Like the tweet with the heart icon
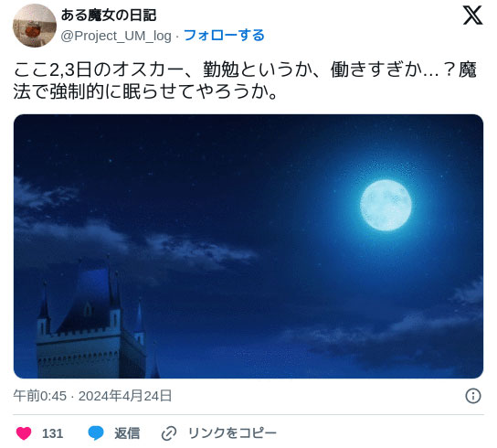The image size is (497, 448). (24, 433)
